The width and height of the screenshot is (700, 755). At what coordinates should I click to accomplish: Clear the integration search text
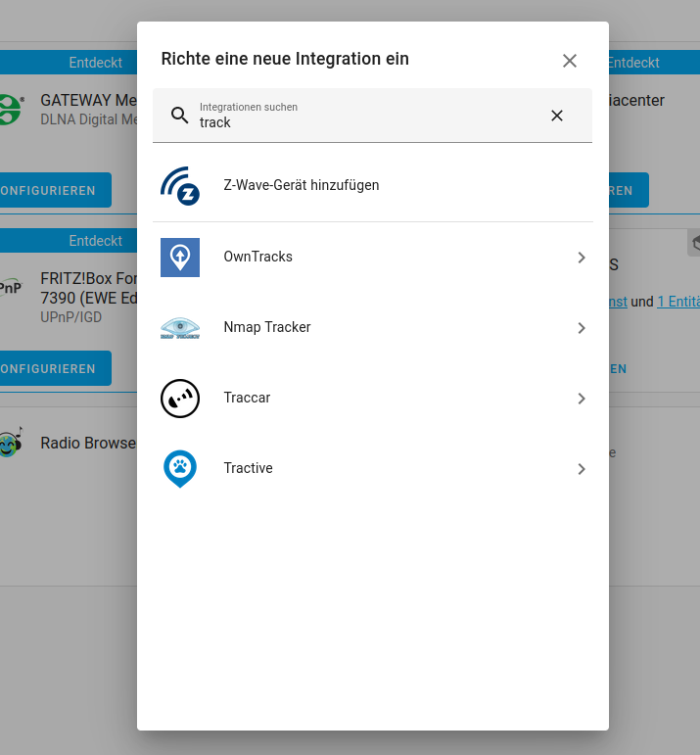557,116
